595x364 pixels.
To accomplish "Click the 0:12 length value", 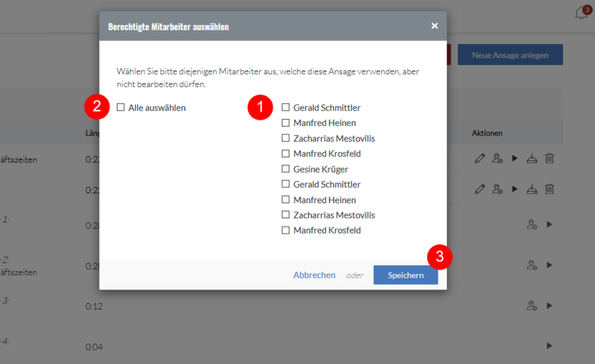I will (x=93, y=306).
